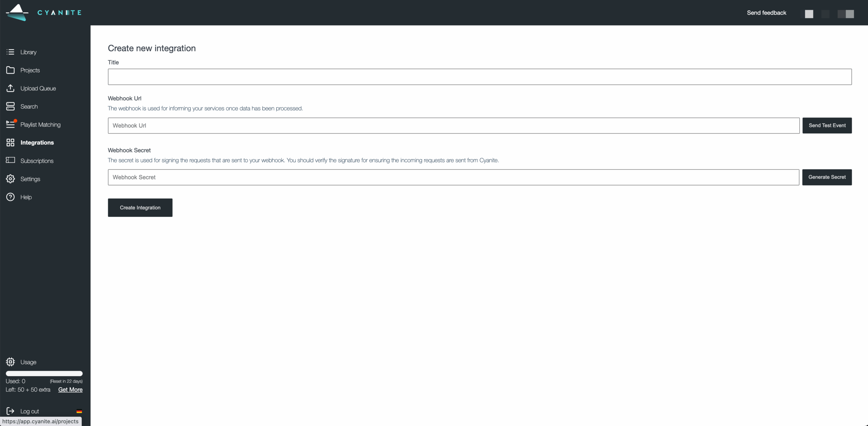Select the Projects folder icon
Image resolution: width=868 pixels, height=426 pixels.
pyautogui.click(x=11, y=70)
